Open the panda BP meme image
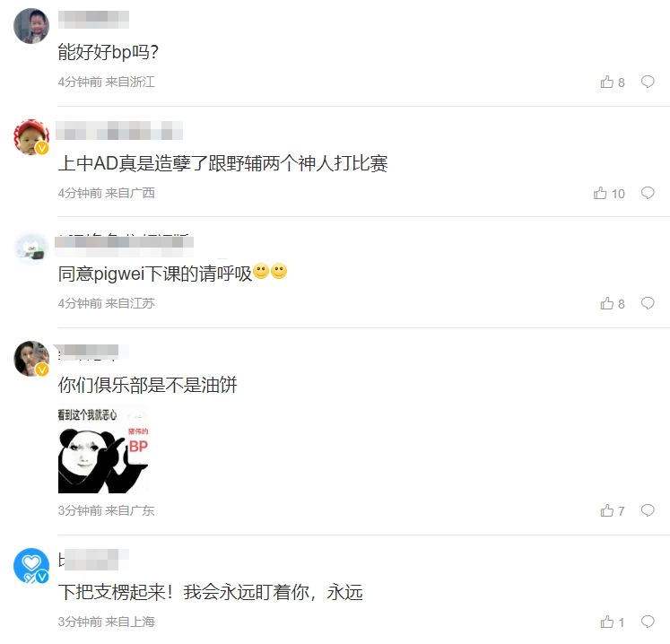Image resolution: width=670 pixels, height=644 pixels. coord(103,448)
